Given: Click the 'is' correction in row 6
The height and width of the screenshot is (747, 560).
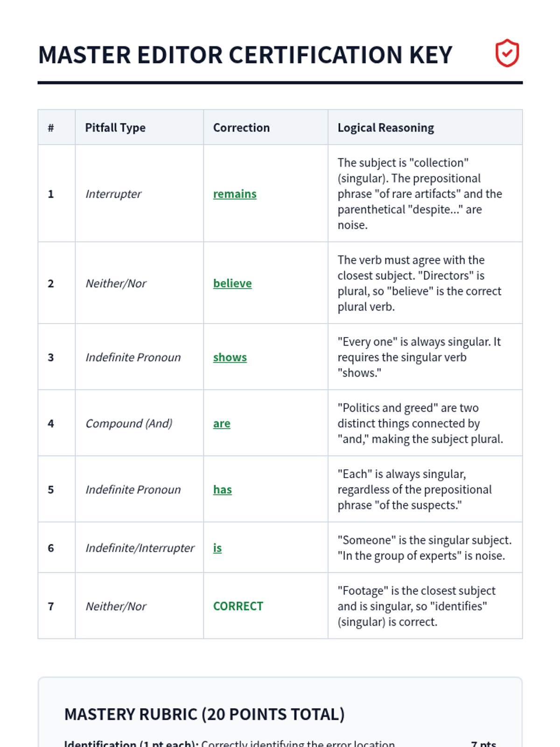Looking at the screenshot, I should (217, 548).
